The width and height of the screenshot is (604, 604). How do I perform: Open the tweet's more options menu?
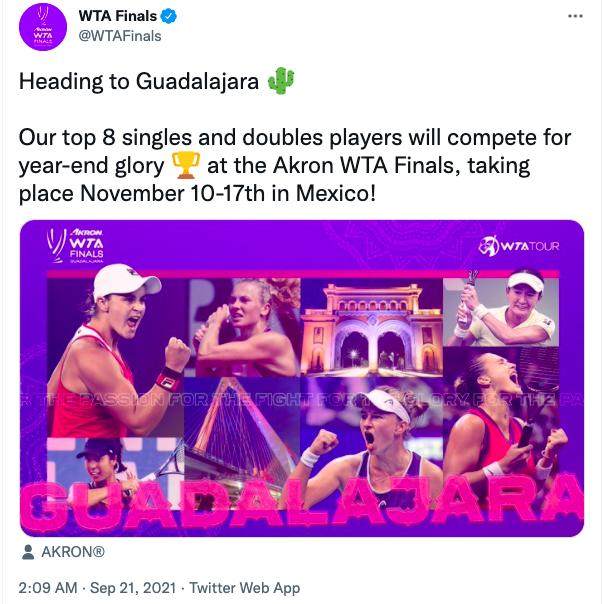click(574, 17)
